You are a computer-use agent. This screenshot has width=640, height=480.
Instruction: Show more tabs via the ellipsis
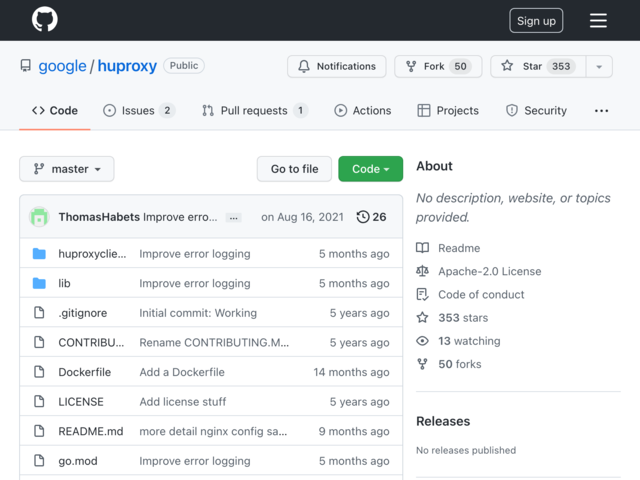[601, 111]
